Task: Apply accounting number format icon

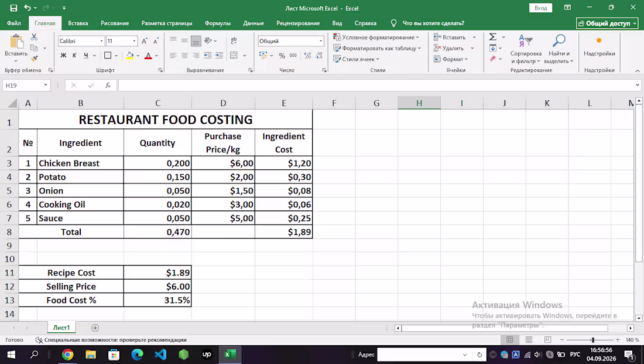Action: click(x=263, y=56)
